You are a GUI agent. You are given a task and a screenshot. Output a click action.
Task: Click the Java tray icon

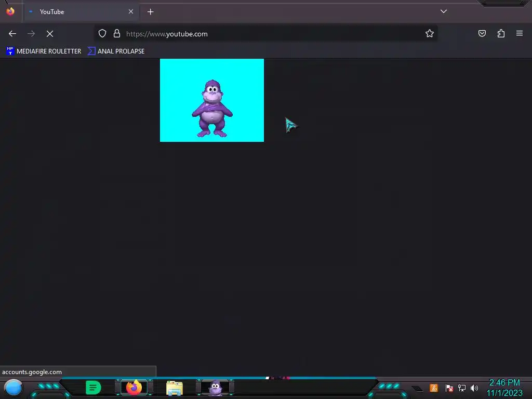434,388
